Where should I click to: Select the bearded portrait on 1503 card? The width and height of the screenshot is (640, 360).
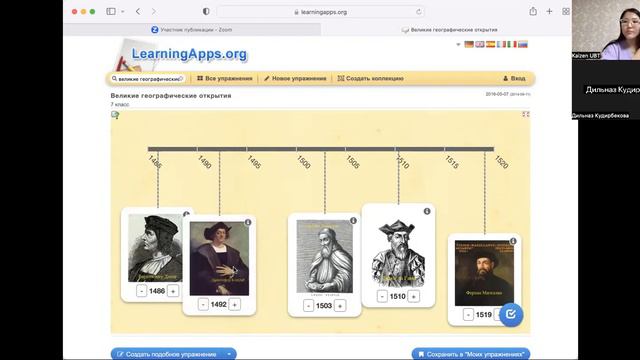(x=324, y=257)
